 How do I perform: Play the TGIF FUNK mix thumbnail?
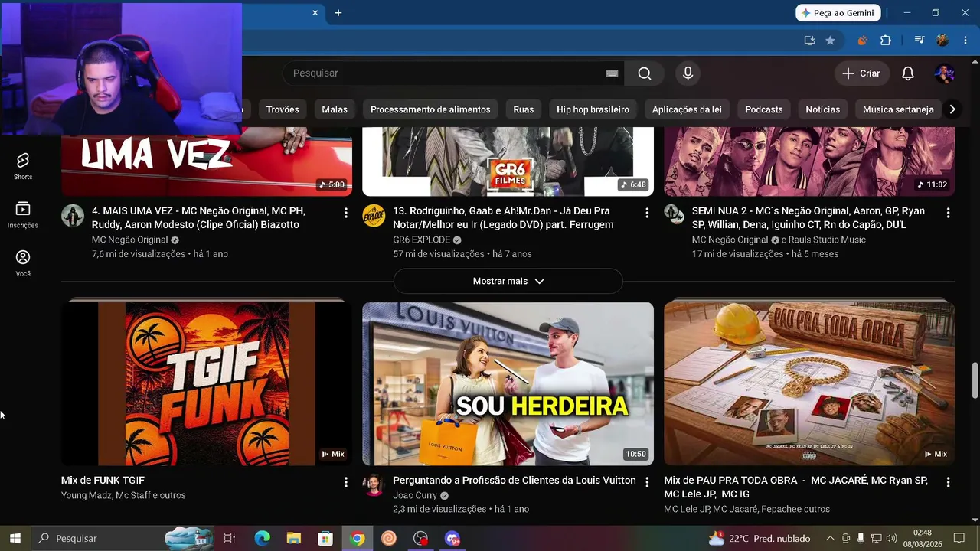[207, 383]
